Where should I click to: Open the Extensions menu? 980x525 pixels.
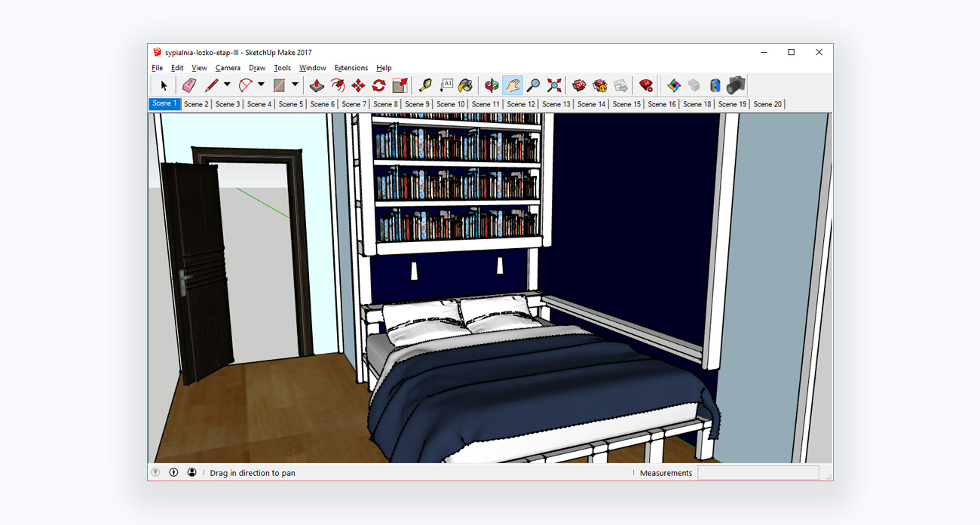click(x=351, y=68)
